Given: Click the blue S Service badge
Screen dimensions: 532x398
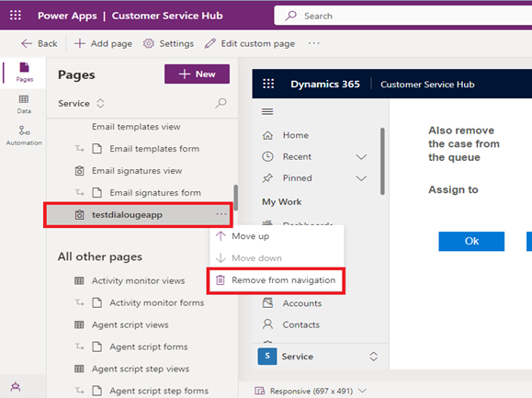Looking at the screenshot, I should coord(267,357).
